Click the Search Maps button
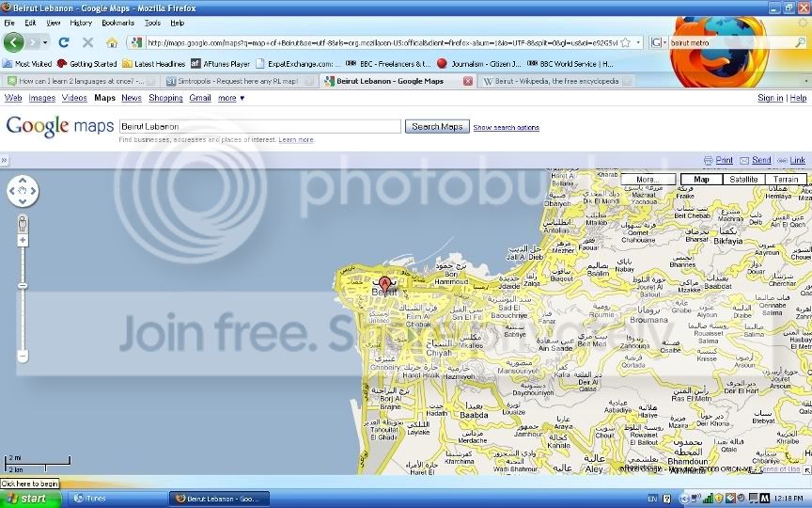 437,126
